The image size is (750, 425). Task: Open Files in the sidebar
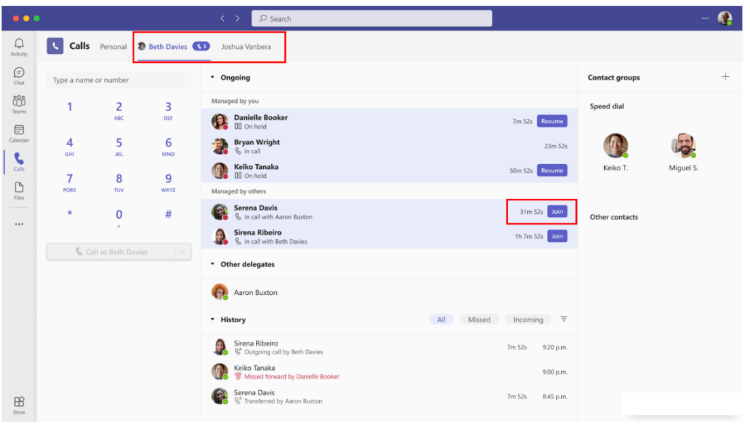[19, 190]
